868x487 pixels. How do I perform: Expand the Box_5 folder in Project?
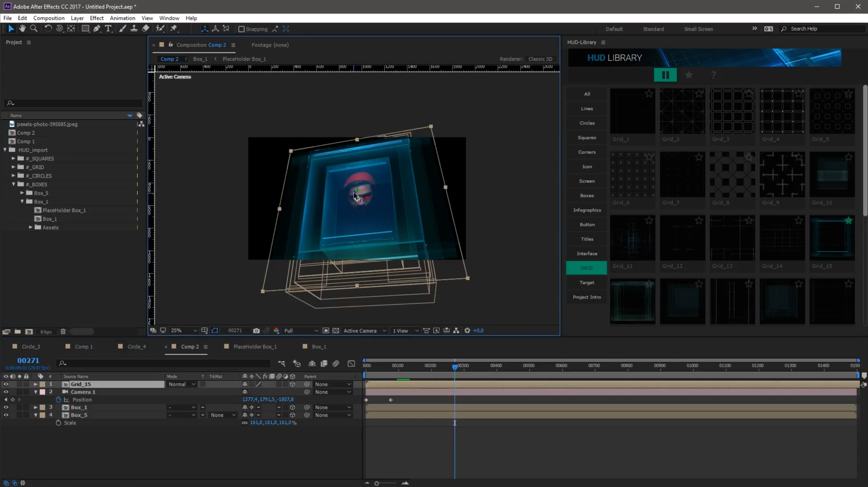pos(22,193)
